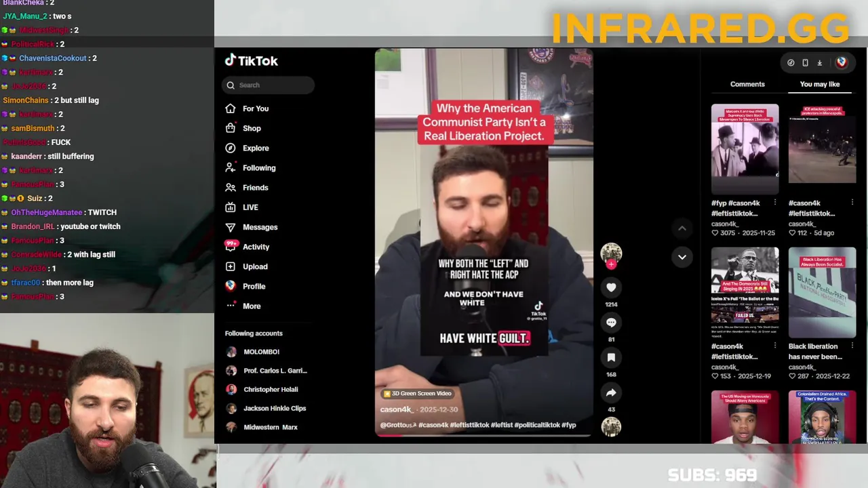Open the Explore section
The image size is (868, 488).
[256, 148]
